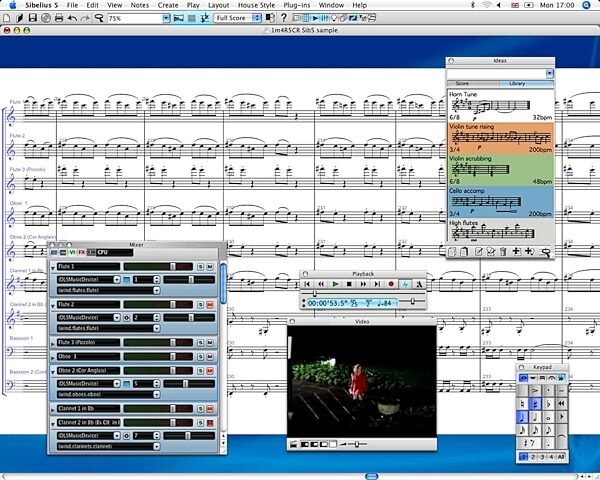Screen dimensions: 600x480
Task: Click the tempo slider in Playback window
Action: 412,302
